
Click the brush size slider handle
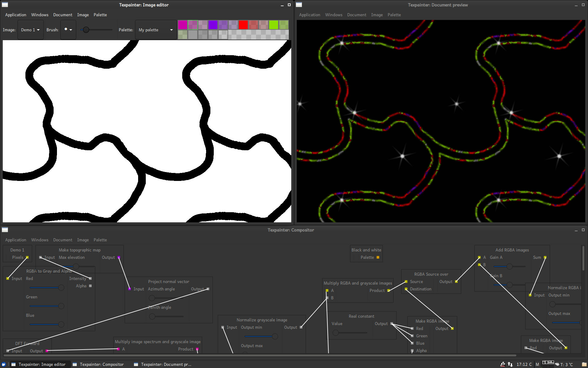[x=86, y=30]
